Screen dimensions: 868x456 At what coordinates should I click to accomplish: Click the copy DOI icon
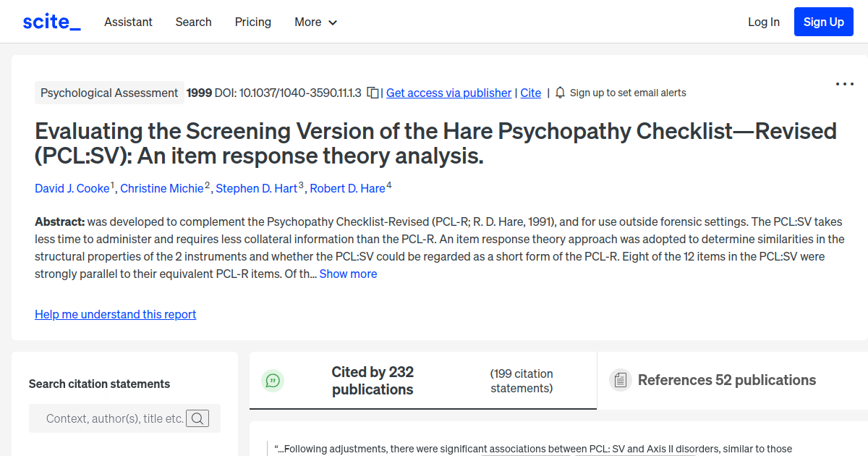pos(372,93)
